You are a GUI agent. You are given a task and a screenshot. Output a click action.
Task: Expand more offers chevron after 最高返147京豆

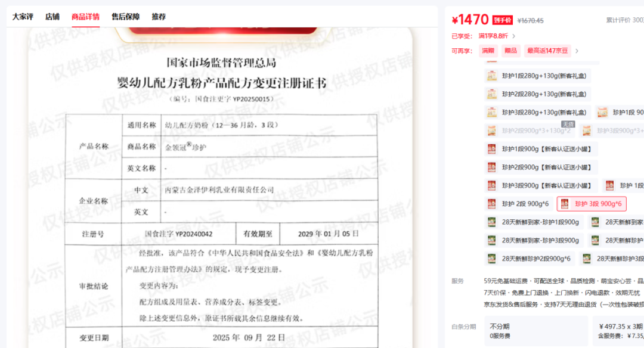(x=577, y=51)
